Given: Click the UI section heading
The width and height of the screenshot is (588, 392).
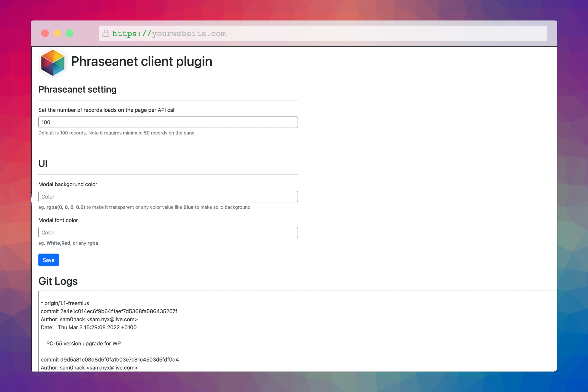Looking at the screenshot, I should [43, 164].
